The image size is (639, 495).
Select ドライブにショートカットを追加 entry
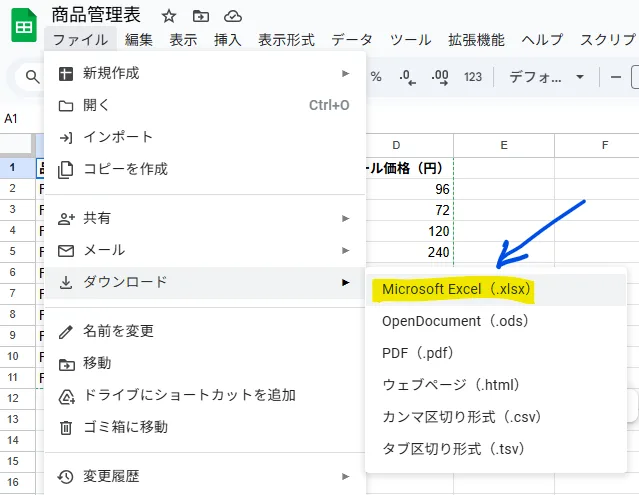tap(205, 396)
